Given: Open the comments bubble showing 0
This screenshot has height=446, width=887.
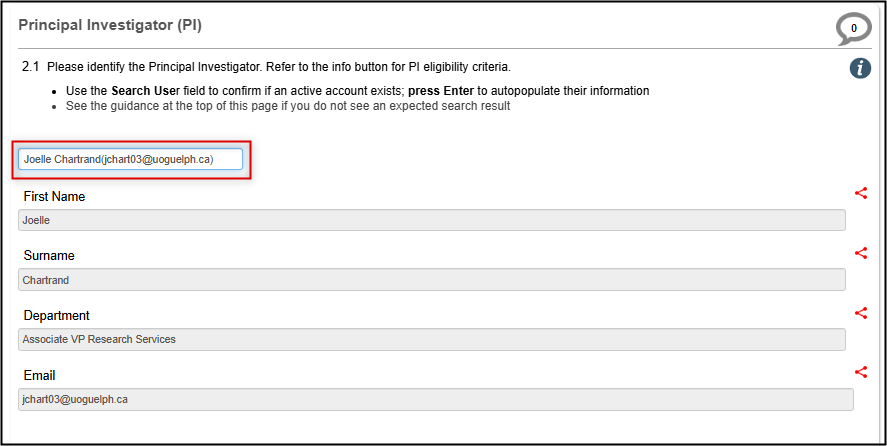Looking at the screenshot, I should click(x=853, y=29).
